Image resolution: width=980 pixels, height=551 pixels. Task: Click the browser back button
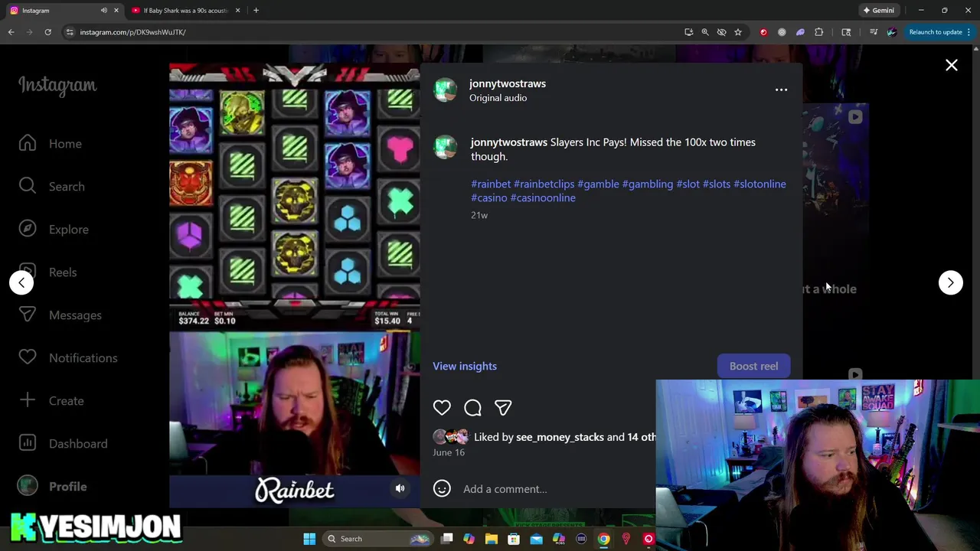coord(11,32)
